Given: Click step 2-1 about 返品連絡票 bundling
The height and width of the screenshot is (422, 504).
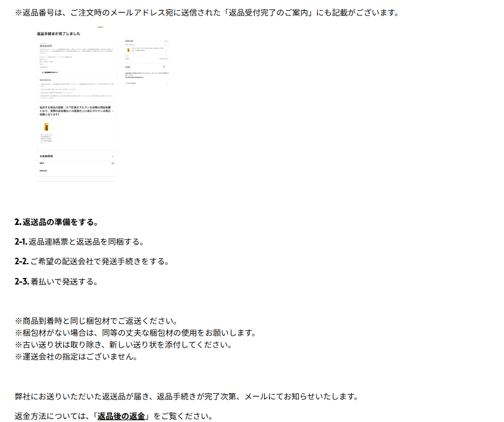Looking at the screenshot, I should [80, 242].
